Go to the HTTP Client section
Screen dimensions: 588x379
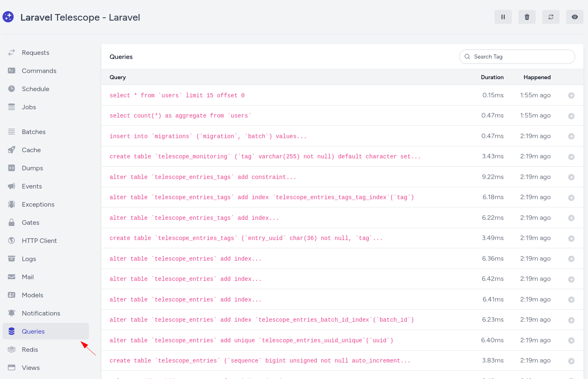pos(46,240)
